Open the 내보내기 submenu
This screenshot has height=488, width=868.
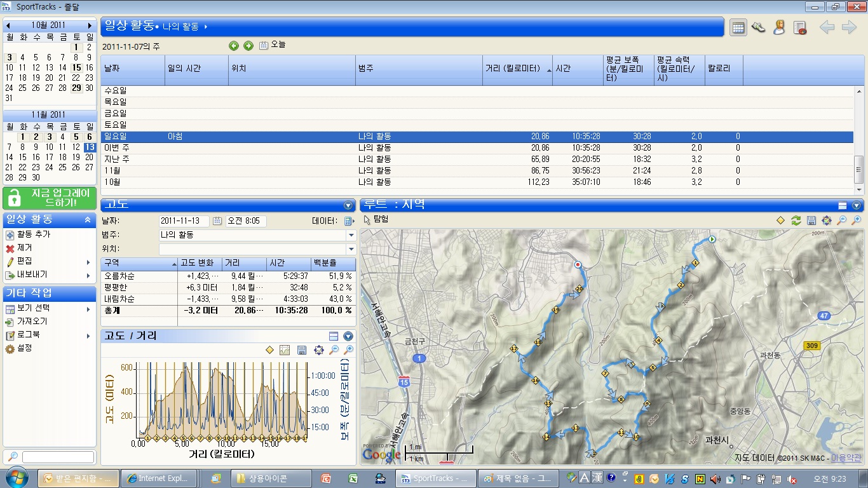point(49,274)
